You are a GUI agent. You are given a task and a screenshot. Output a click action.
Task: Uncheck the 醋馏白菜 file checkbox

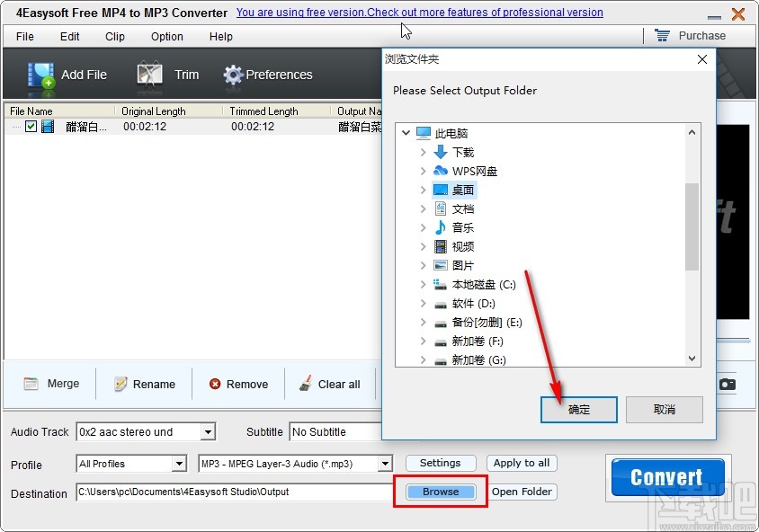pos(29,126)
